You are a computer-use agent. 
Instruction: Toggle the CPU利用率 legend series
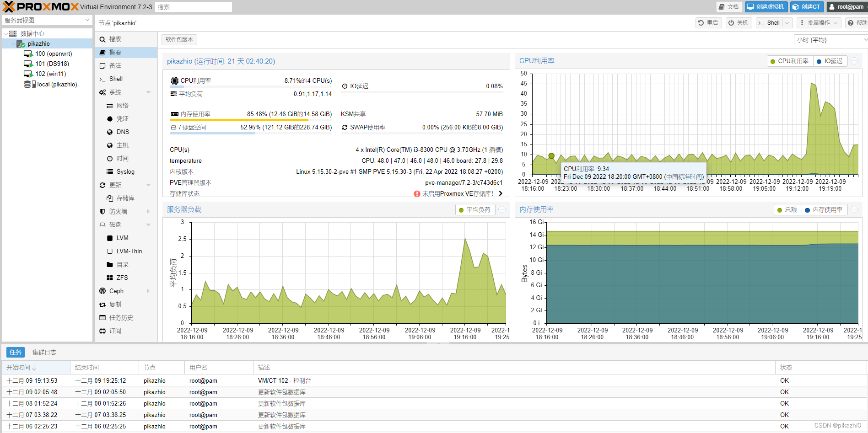tap(790, 61)
